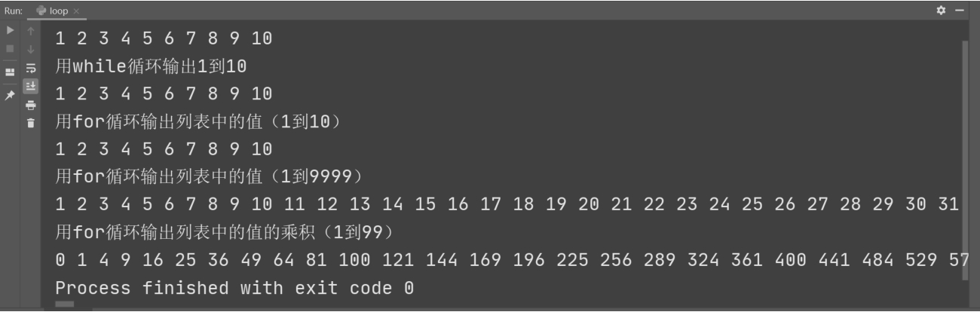The height and width of the screenshot is (312, 980).
Task: Jump up the stack trace with up arrow
Action: [30, 32]
